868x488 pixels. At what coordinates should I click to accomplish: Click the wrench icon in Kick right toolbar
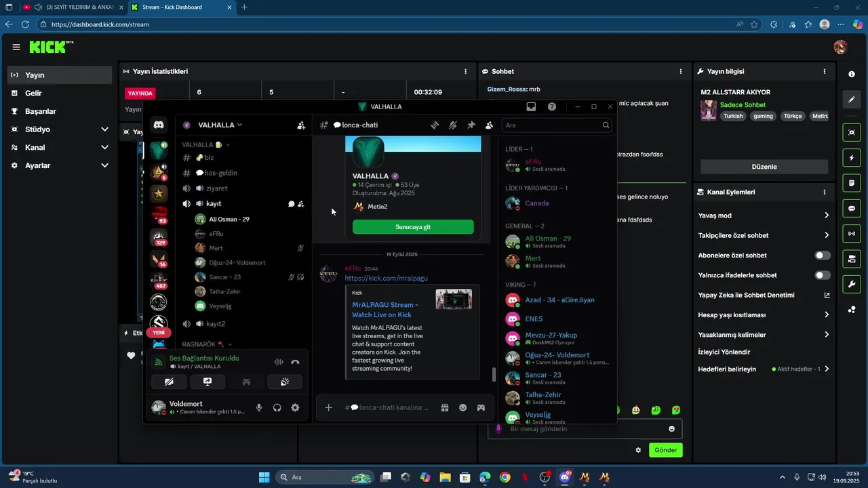[852, 283]
